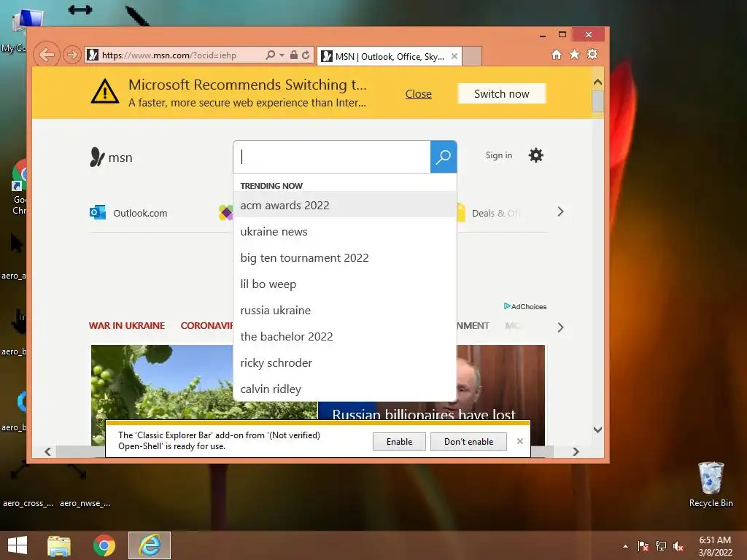Click the Close link in the yellow banner
Image resolution: width=747 pixels, height=560 pixels.
tap(418, 94)
